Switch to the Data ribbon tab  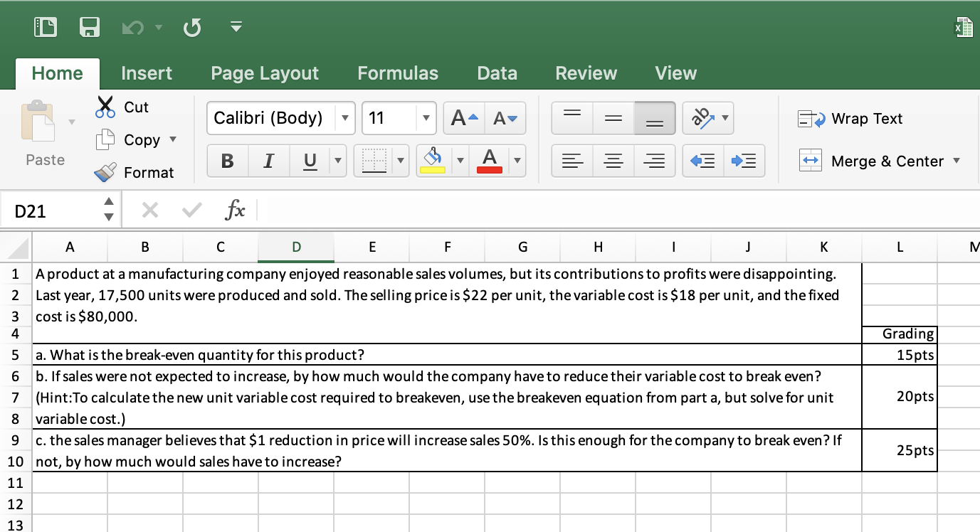(496, 73)
